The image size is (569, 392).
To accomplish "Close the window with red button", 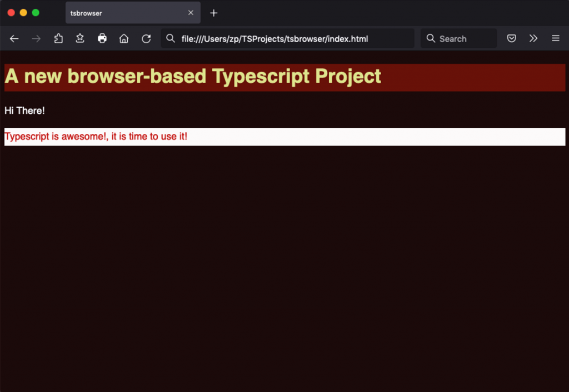I will click(x=11, y=13).
